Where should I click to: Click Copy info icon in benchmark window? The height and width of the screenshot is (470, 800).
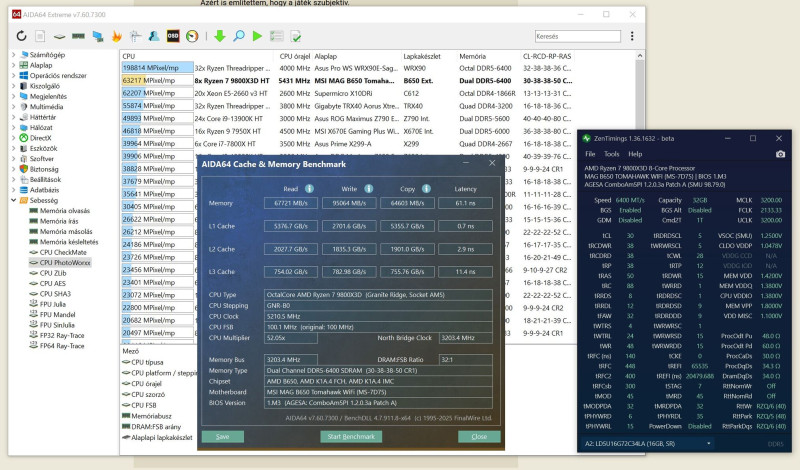pyautogui.click(x=426, y=189)
